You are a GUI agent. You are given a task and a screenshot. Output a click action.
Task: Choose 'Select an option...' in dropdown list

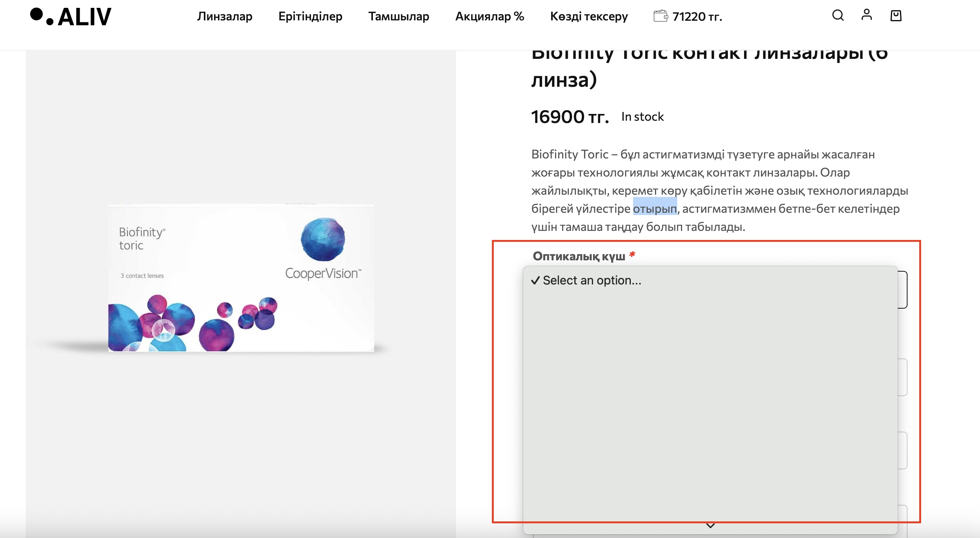point(592,280)
